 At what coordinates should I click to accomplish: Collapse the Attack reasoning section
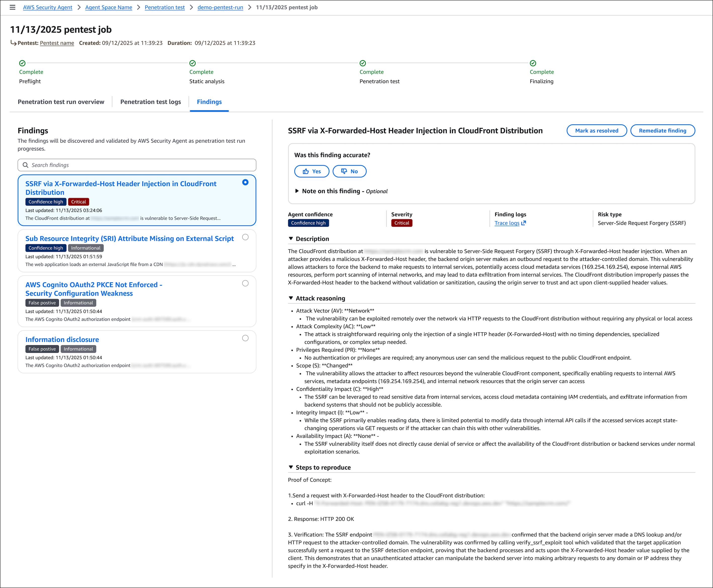291,298
